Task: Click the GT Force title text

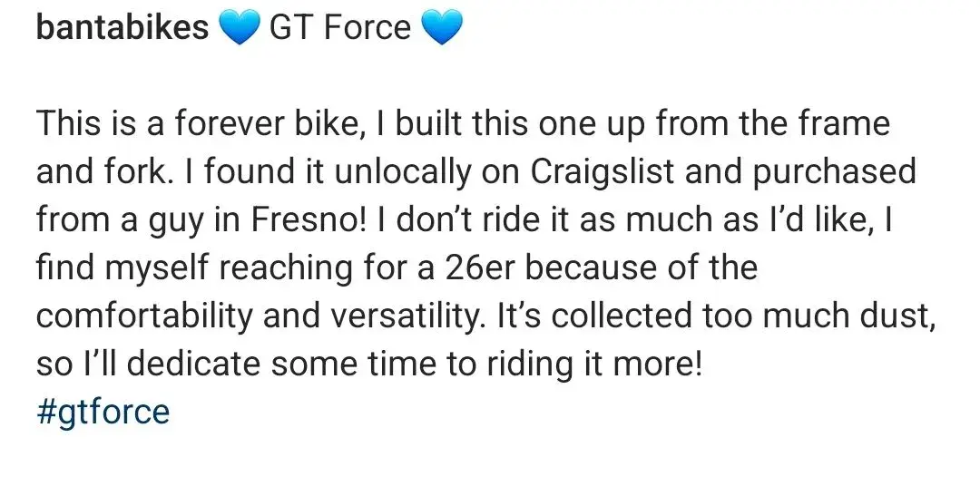Action: (x=340, y=27)
